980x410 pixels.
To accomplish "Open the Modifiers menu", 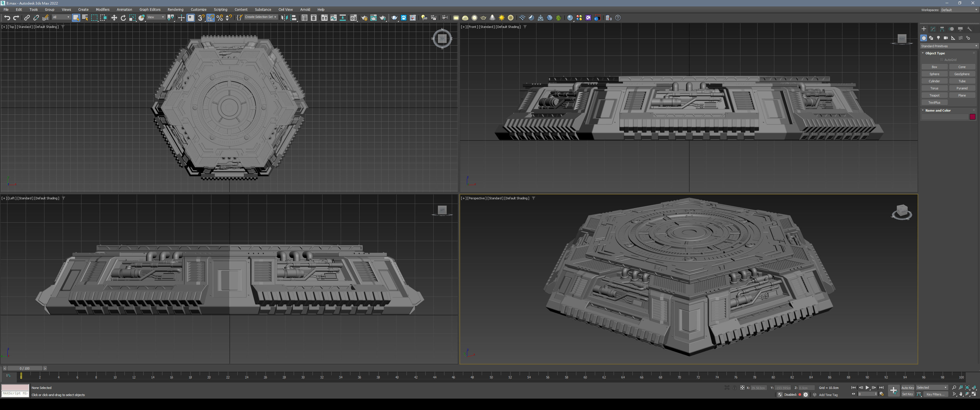I will coord(102,9).
